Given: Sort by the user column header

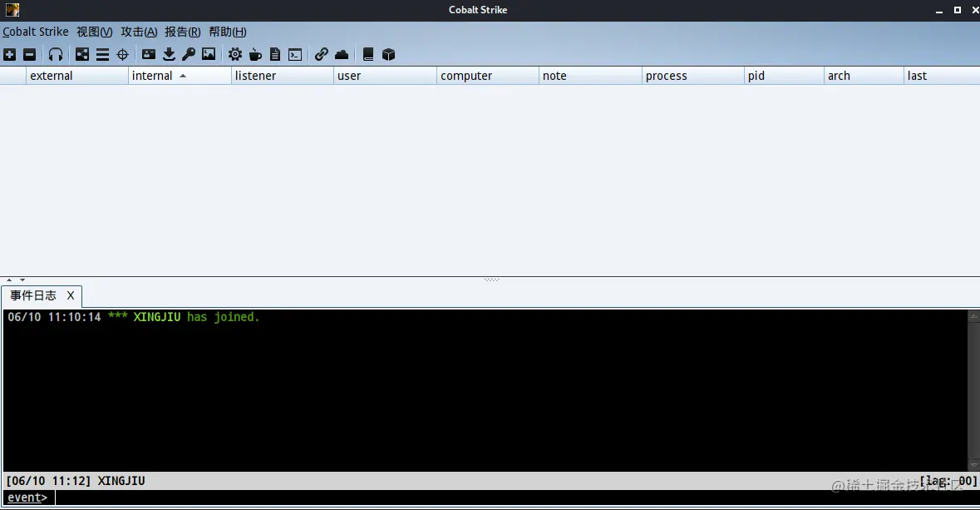Looking at the screenshot, I should pyautogui.click(x=385, y=76).
